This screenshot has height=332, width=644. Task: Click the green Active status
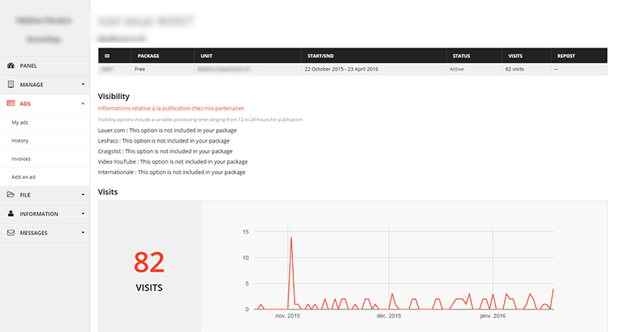point(456,69)
